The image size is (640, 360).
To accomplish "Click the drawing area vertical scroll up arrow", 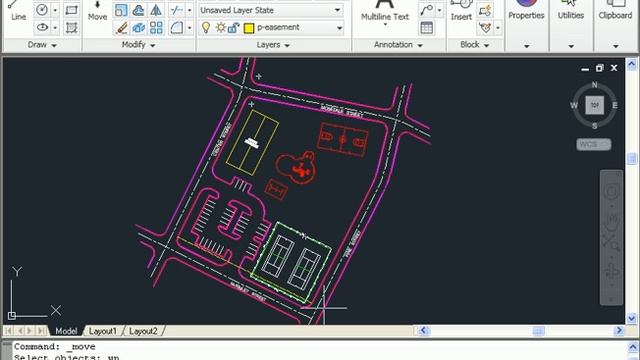I will point(631,64).
